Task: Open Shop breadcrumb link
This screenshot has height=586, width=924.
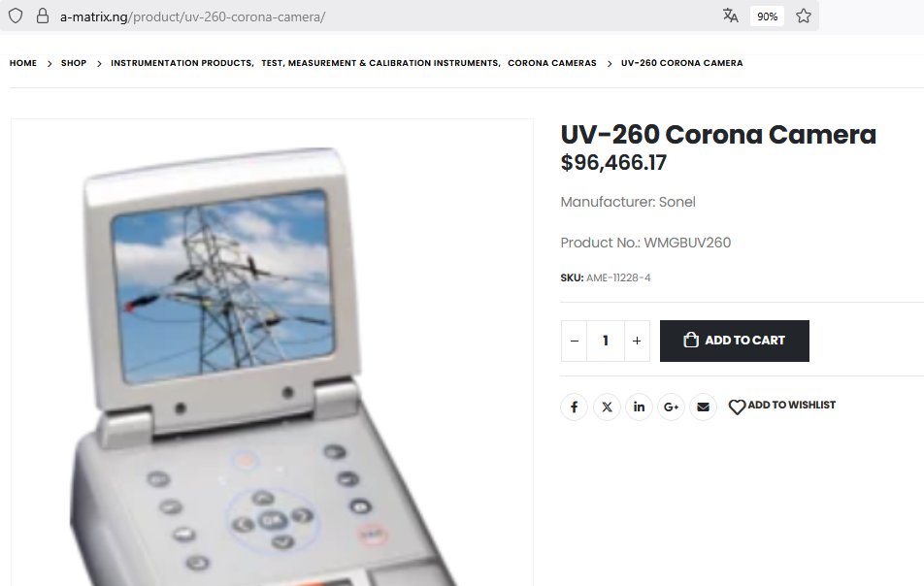Action: click(x=74, y=63)
